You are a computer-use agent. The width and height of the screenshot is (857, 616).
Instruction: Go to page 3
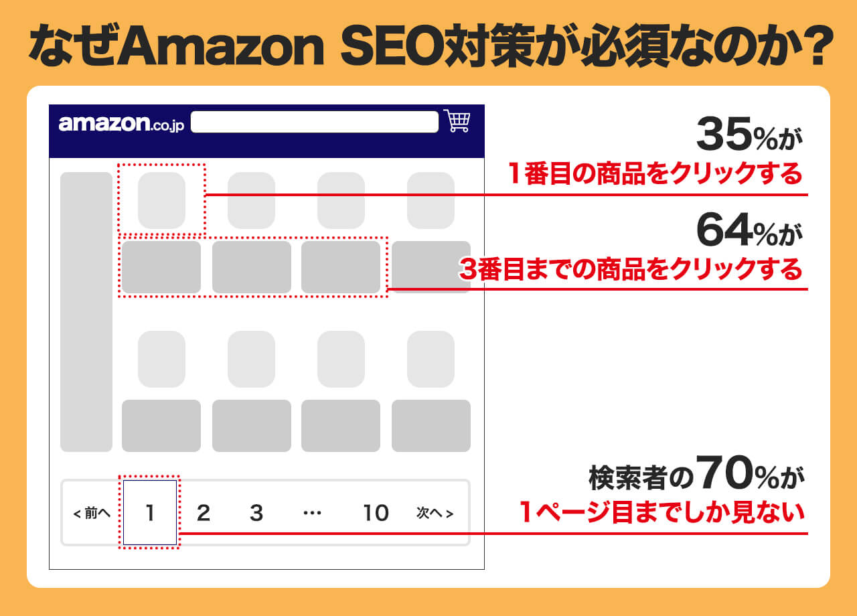pyautogui.click(x=256, y=513)
